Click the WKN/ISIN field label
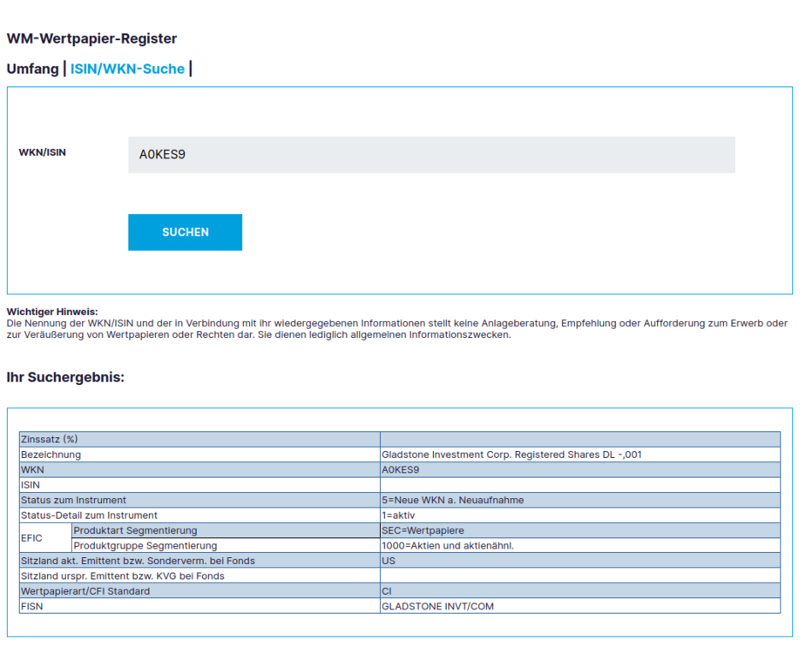 pos(43,152)
